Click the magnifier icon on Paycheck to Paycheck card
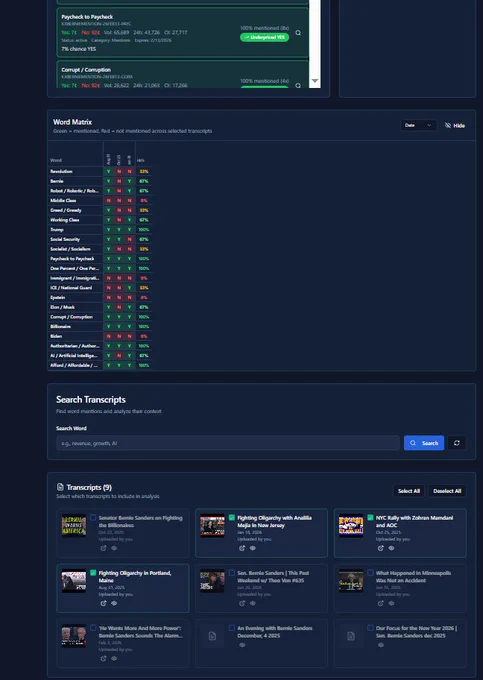The height and width of the screenshot is (680, 483). [298, 33]
